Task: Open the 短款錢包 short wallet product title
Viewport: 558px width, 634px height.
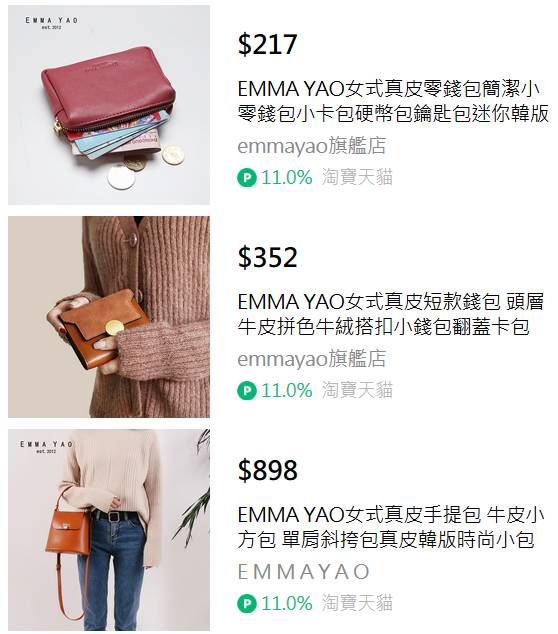Action: pyautogui.click(x=391, y=314)
